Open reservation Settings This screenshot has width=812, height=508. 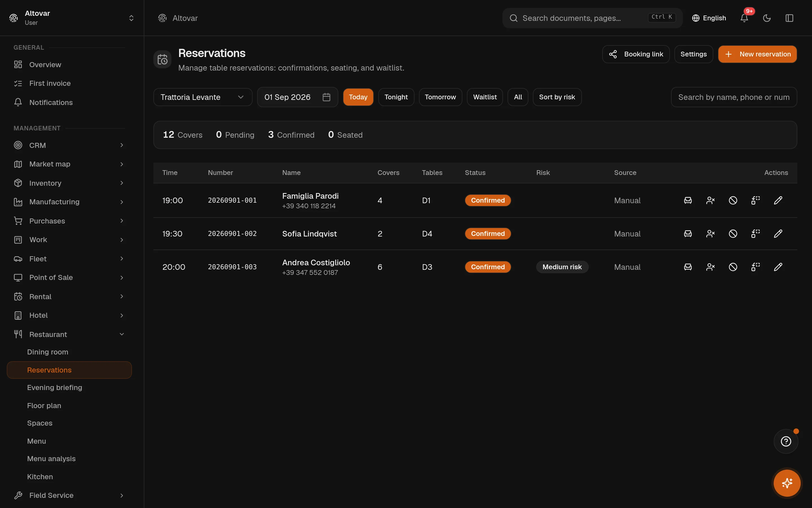(x=694, y=54)
